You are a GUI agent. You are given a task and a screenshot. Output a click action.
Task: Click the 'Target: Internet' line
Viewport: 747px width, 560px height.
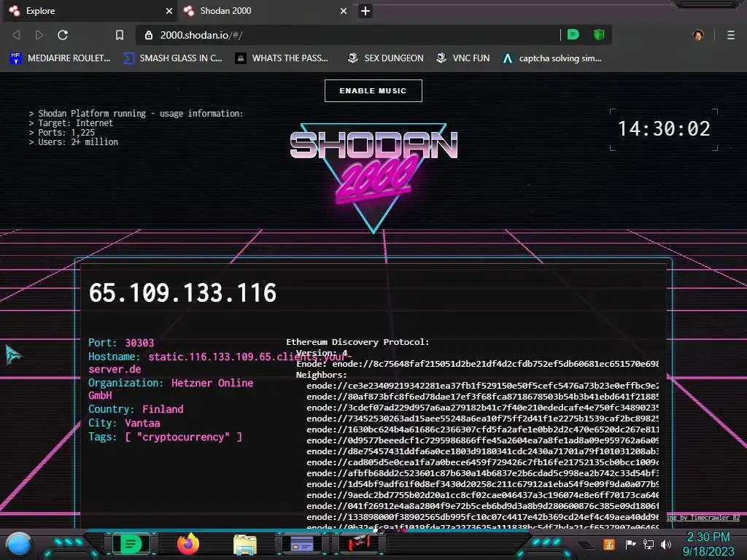point(71,122)
